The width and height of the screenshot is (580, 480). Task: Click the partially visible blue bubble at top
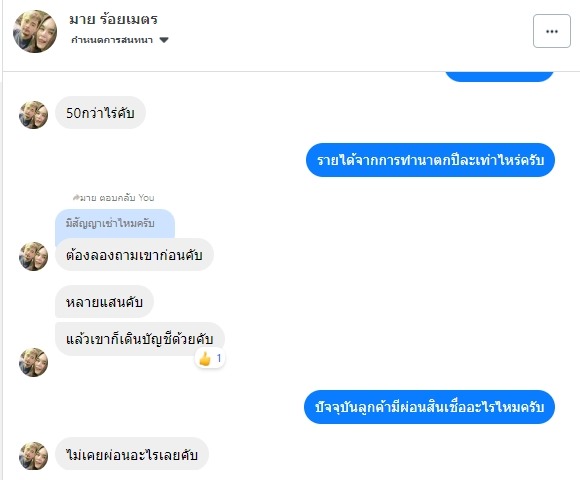click(499, 77)
